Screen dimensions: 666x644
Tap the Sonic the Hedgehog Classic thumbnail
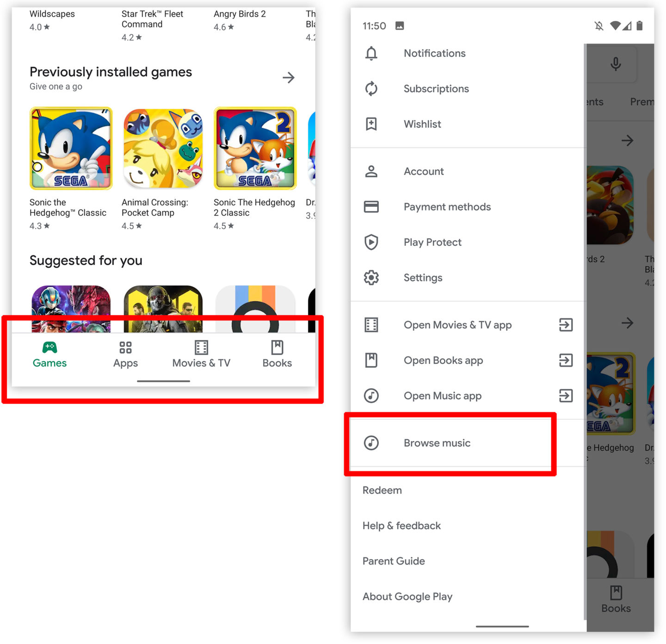(x=71, y=149)
